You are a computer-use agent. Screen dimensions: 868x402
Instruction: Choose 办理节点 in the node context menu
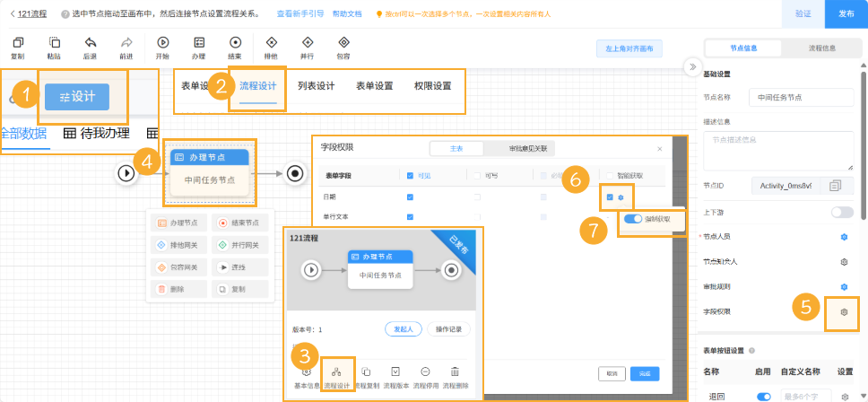tap(177, 223)
